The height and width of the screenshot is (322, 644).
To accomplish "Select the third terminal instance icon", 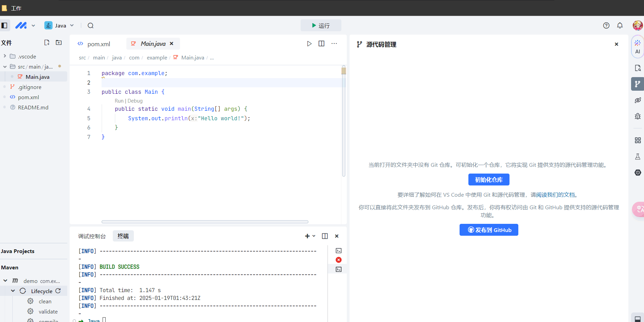I will pyautogui.click(x=339, y=269).
